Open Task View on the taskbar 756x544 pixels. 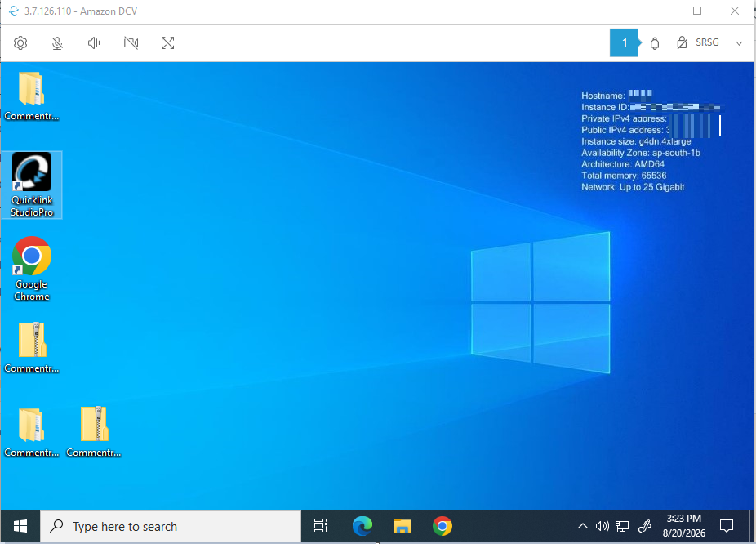click(321, 526)
